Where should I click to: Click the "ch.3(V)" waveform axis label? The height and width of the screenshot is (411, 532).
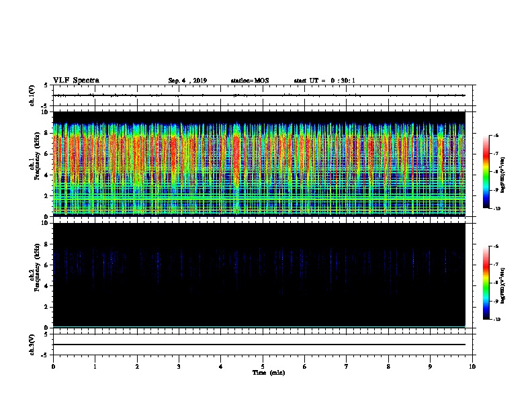point(32,345)
